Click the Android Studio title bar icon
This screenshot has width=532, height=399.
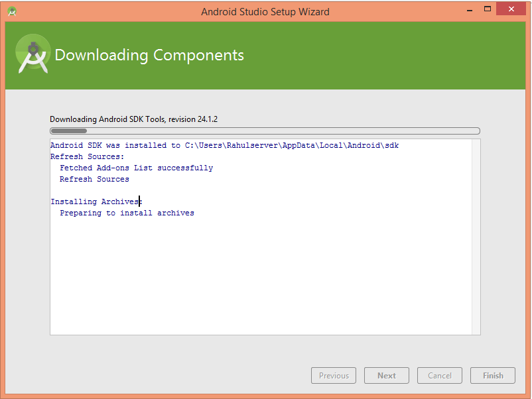coord(12,11)
